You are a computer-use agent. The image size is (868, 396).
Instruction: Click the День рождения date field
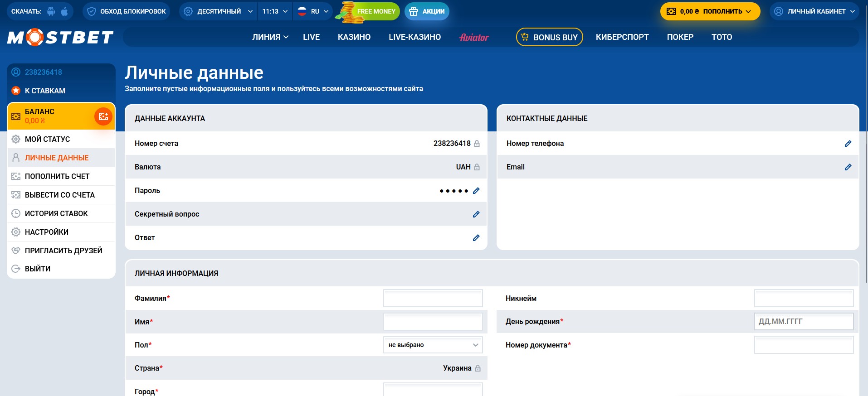pos(804,321)
